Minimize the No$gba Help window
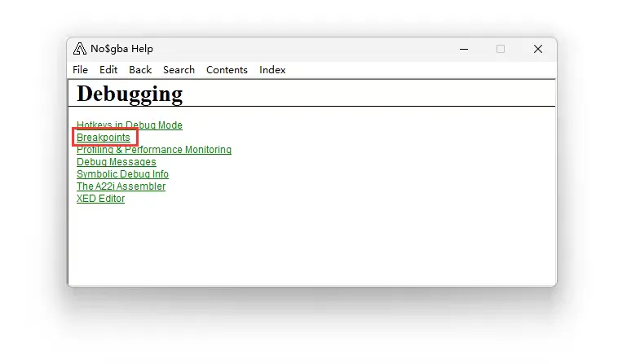The width and height of the screenshot is (618, 364). click(x=463, y=49)
